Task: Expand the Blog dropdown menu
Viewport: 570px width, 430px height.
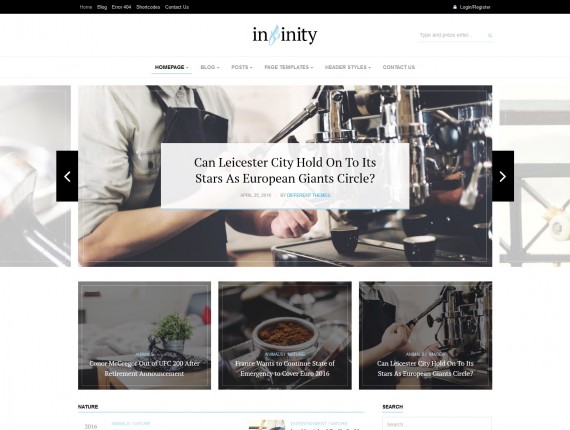Action: [210, 67]
